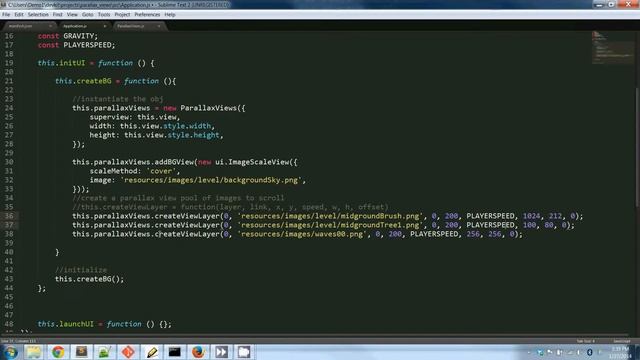Click the '//initialize' comment on line 42
The height and width of the screenshot is (360, 640).
click(x=81, y=270)
